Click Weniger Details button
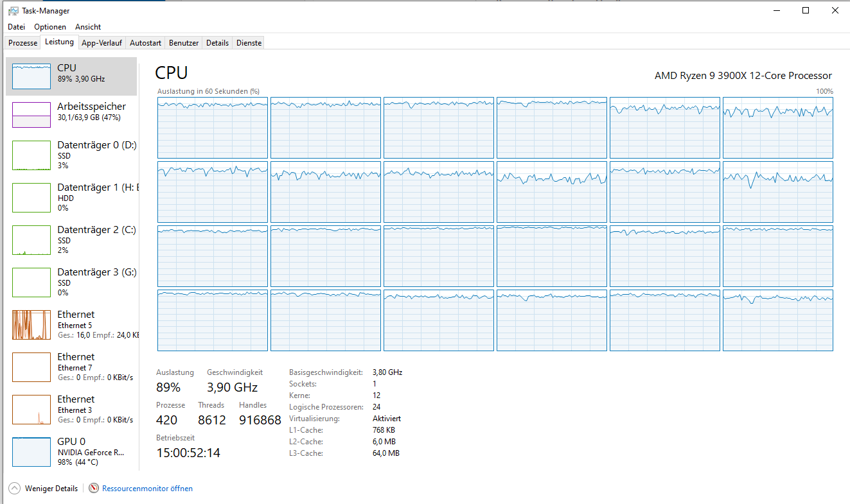 [x=43, y=489]
